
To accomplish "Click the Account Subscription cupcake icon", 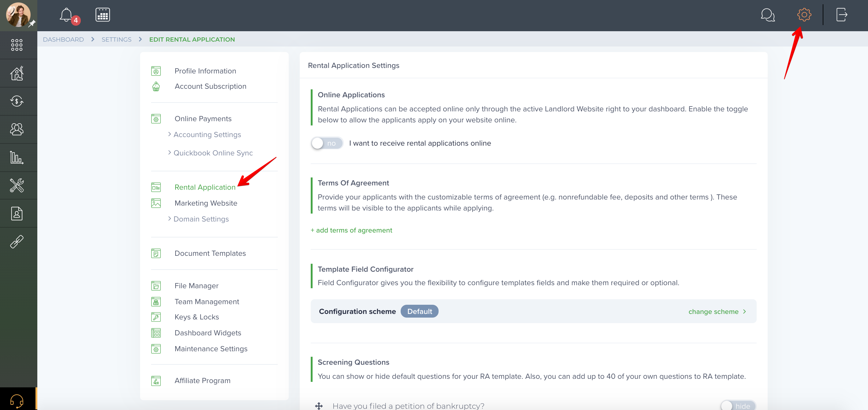I will coord(156,87).
